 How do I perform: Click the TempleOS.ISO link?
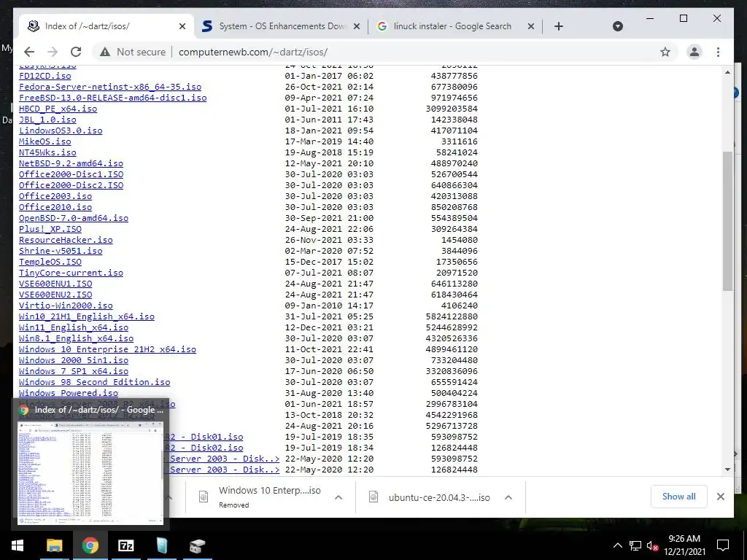point(50,262)
